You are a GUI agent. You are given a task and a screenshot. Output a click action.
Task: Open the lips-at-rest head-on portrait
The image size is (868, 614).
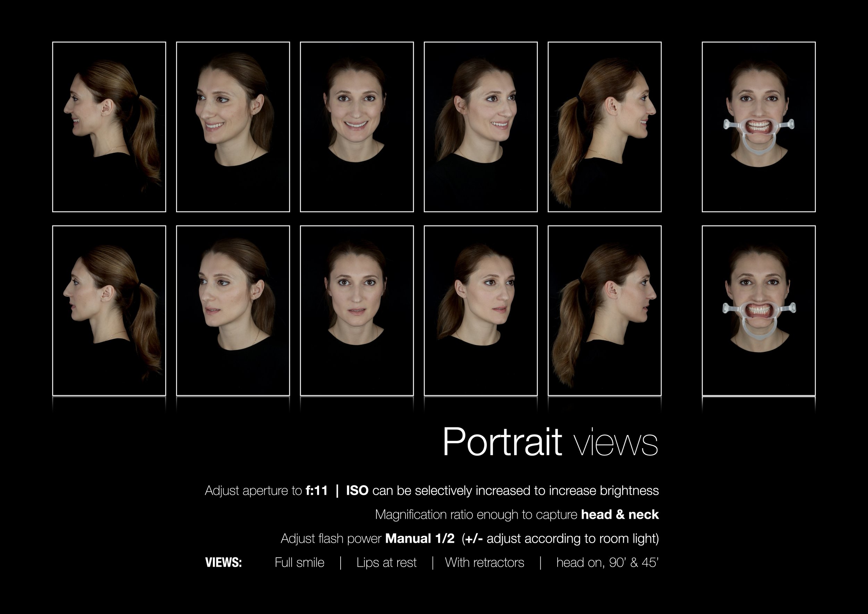coord(357,311)
